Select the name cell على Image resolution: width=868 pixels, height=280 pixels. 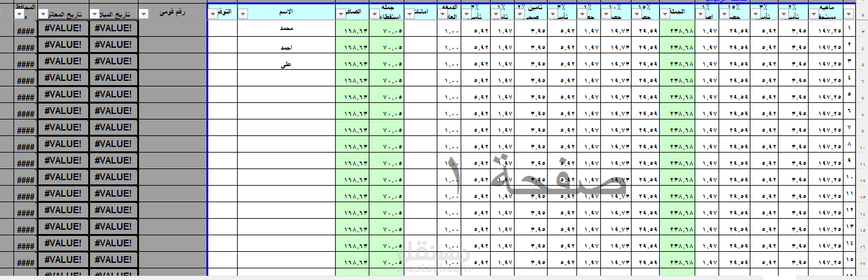pyautogui.click(x=287, y=61)
